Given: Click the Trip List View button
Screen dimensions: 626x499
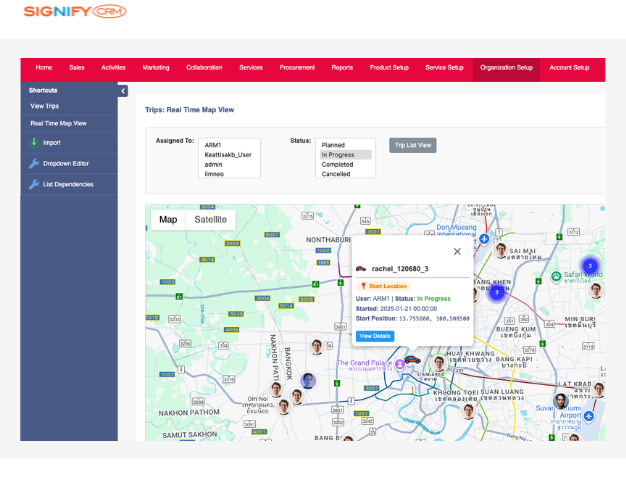Looking at the screenshot, I should 413,145.
